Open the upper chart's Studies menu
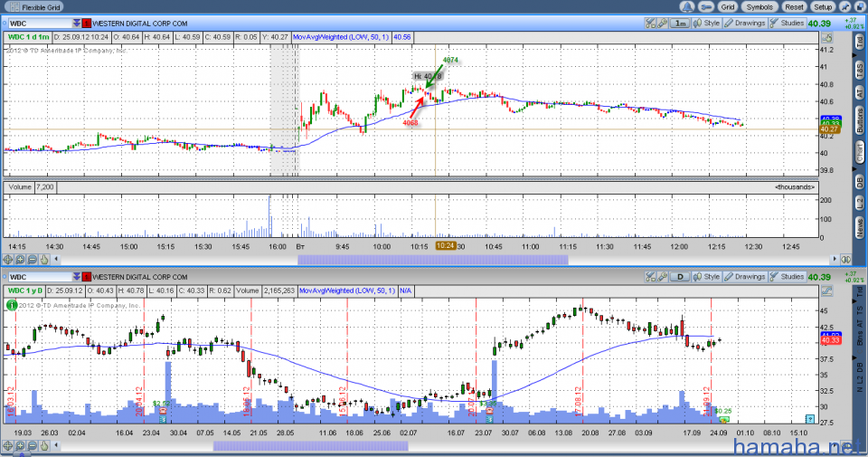The width and height of the screenshot is (868, 457). (788, 24)
